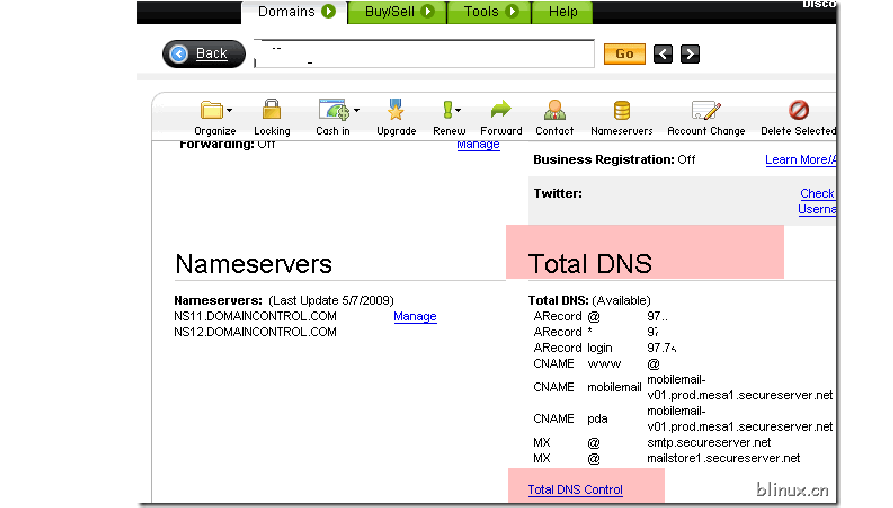The height and width of the screenshot is (508, 893).
Task: Open the Total DNS Control link
Action: tap(575, 490)
